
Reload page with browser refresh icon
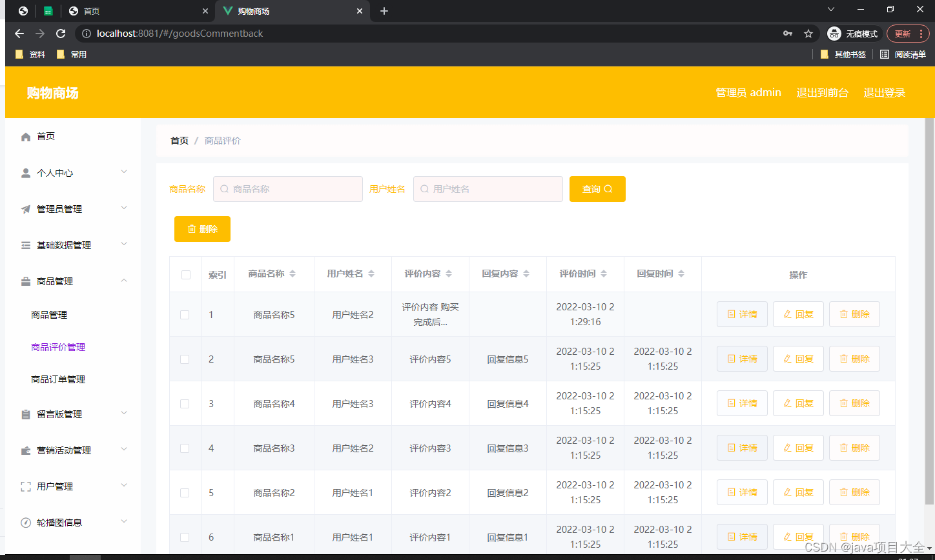(x=61, y=34)
